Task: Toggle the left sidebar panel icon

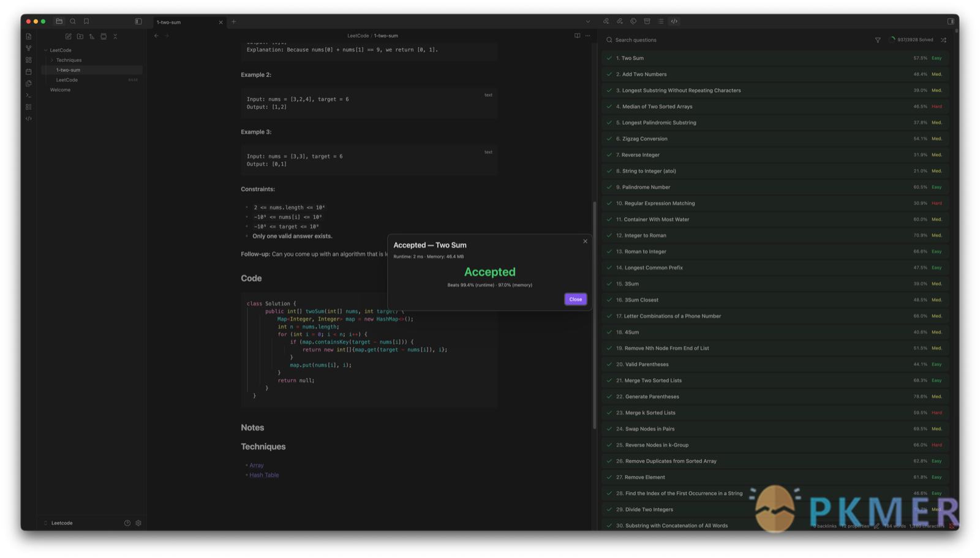Action: [138, 21]
